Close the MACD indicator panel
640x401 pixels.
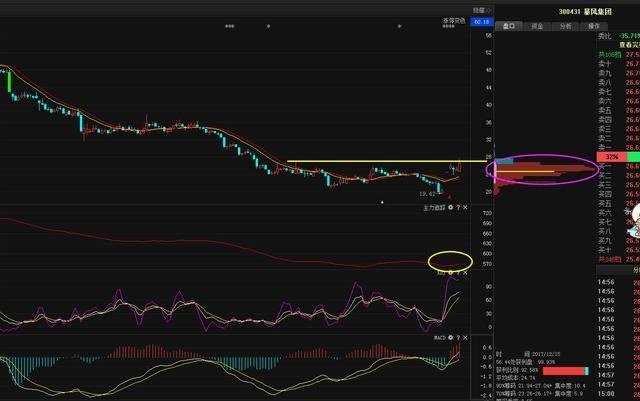click(466, 338)
